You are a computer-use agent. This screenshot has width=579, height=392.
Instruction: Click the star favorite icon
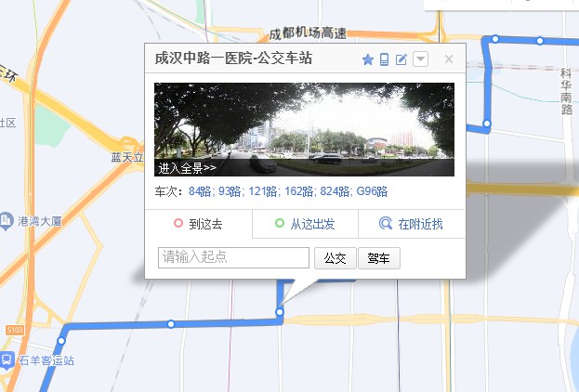tap(367, 59)
